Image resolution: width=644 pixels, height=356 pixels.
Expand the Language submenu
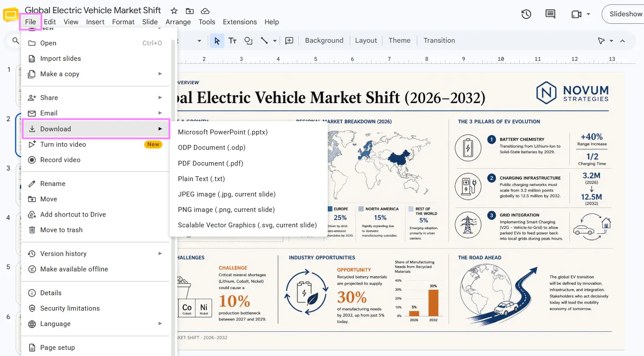160,324
